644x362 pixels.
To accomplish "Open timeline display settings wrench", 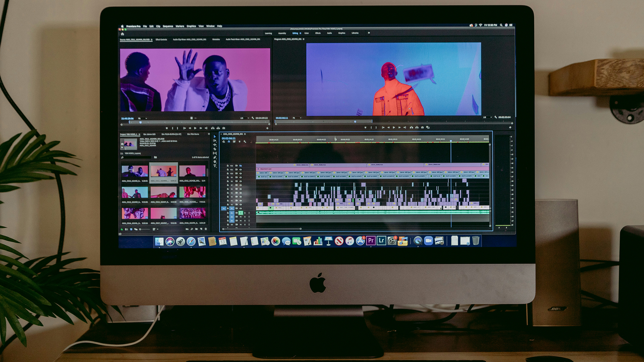I will tap(245, 142).
